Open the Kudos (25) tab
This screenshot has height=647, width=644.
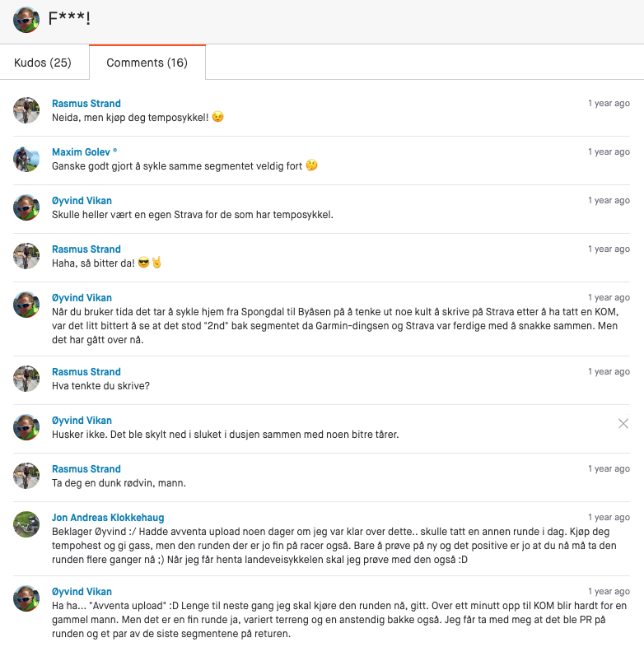point(43,63)
